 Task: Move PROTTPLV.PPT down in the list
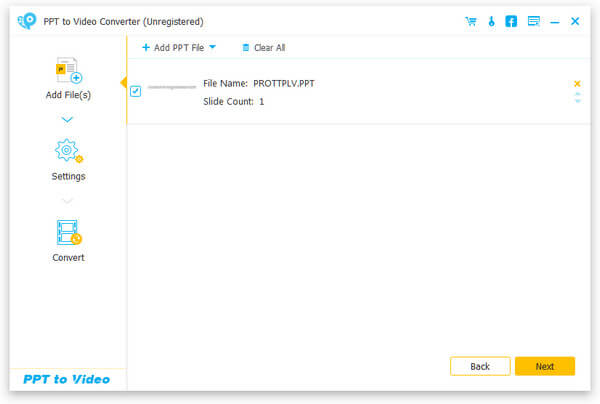click(x=577, y=101)
